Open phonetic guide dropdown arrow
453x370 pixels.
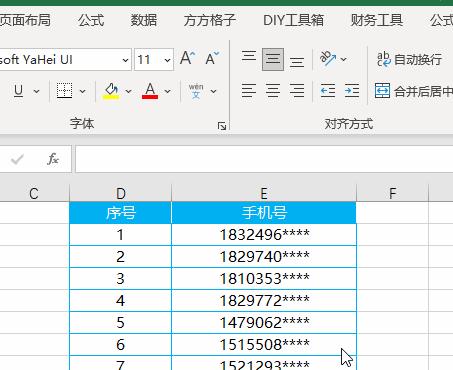(x=213, y=91)
